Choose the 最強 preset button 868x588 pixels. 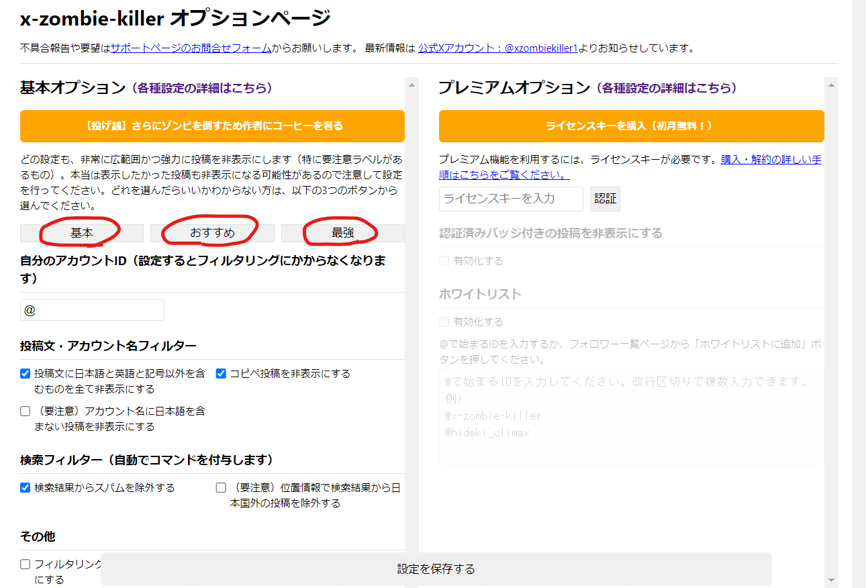(x=342, y=233)
